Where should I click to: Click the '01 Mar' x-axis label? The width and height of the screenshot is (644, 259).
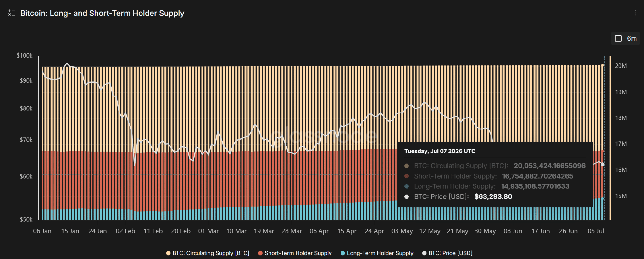(x=208, y=231)
